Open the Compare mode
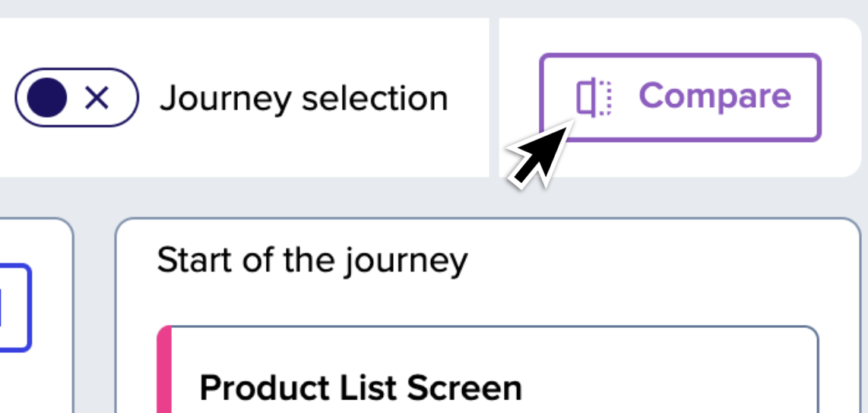 tap(680, 97)
